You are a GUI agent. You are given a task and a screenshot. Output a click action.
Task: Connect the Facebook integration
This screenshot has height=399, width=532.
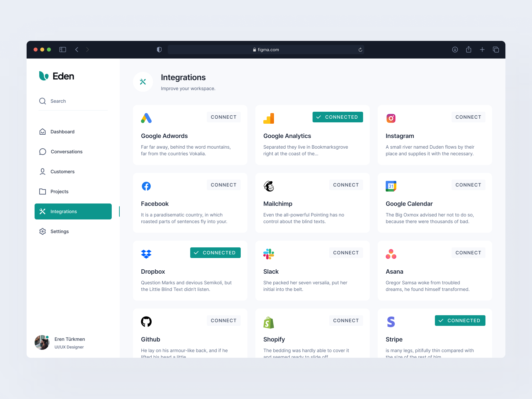[x=223, y=185]
